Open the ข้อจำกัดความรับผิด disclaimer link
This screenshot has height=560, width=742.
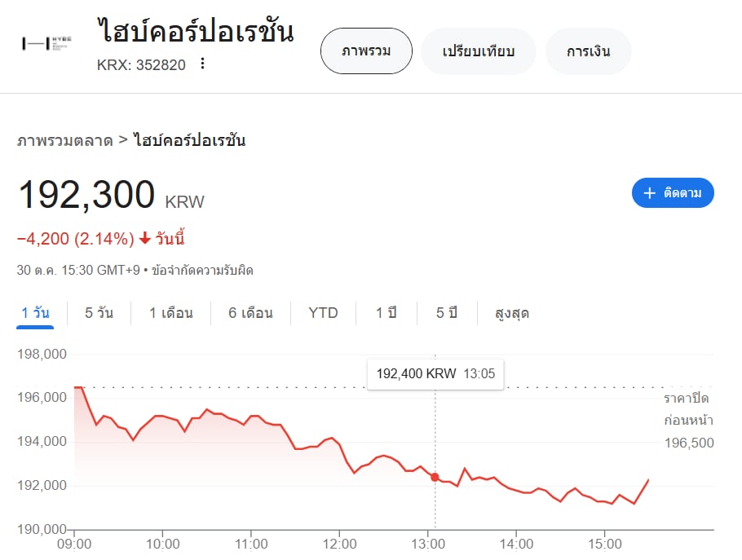(x=202, y=271)
